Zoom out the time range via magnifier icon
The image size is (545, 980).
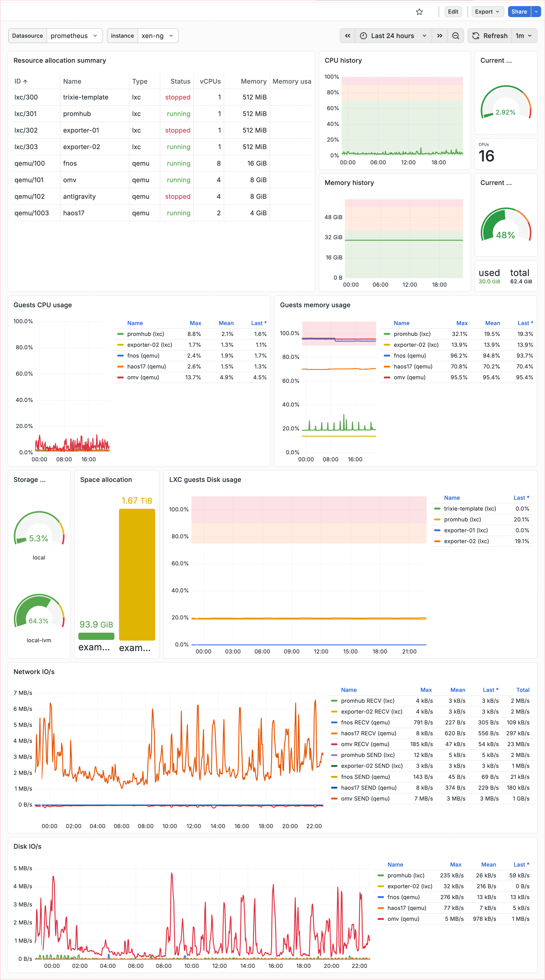click(x=456, y=35)
